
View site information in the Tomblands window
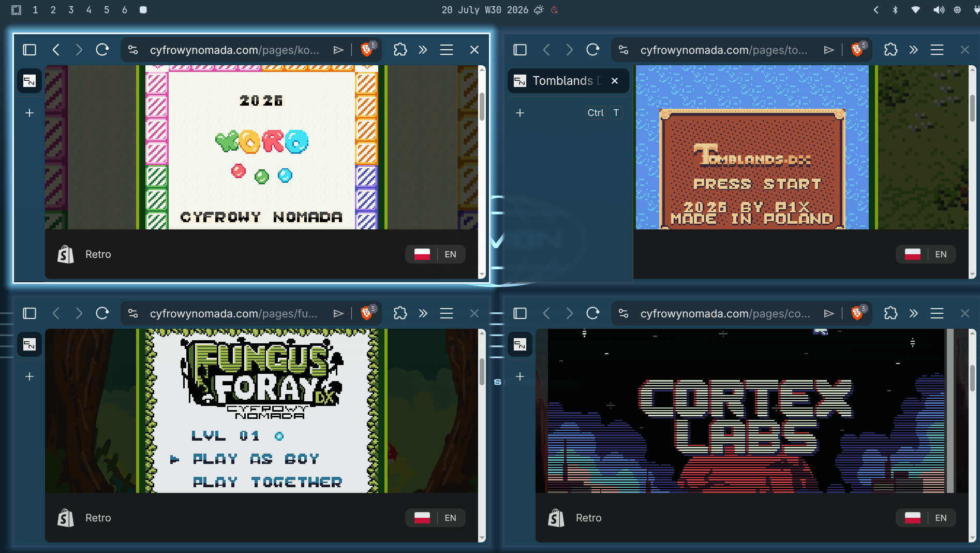coord(623,50)
